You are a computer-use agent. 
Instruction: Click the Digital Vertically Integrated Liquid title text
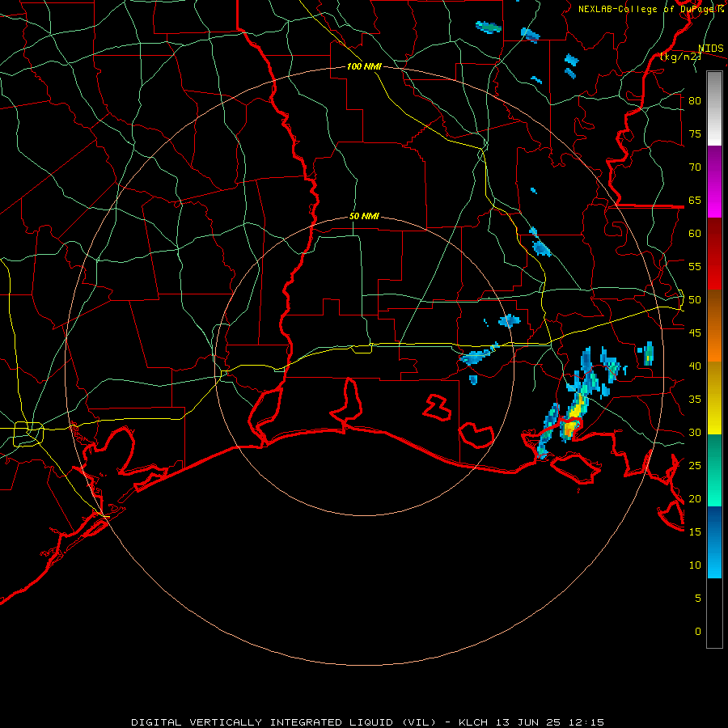coord(284,722)
